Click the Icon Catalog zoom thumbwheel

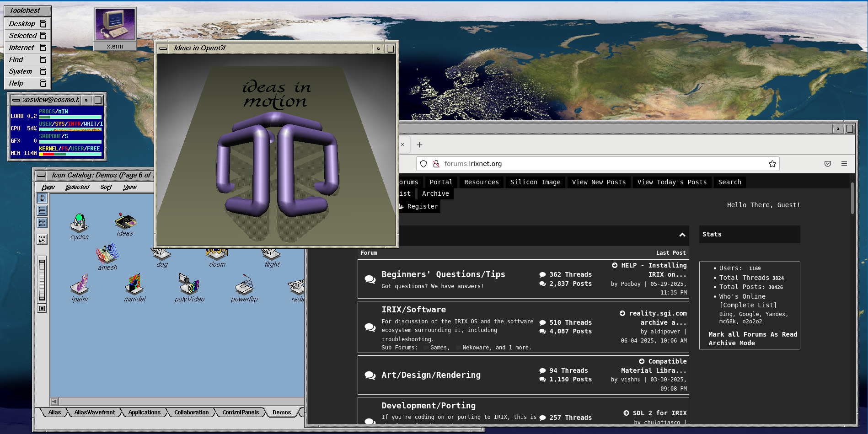42,280
